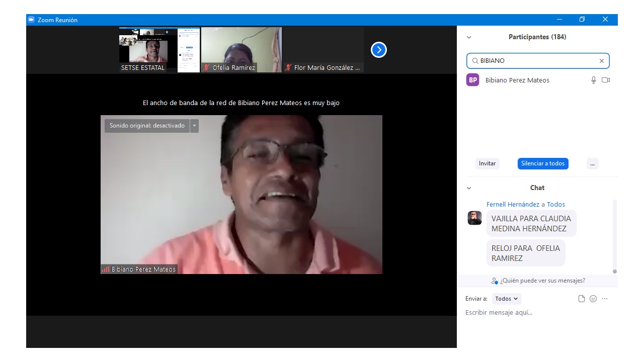The width and height of the screenshot is (644, 362).
Task: Click the file attachment icon in chat
Action: pyautogui.click(x=582, y=299)
